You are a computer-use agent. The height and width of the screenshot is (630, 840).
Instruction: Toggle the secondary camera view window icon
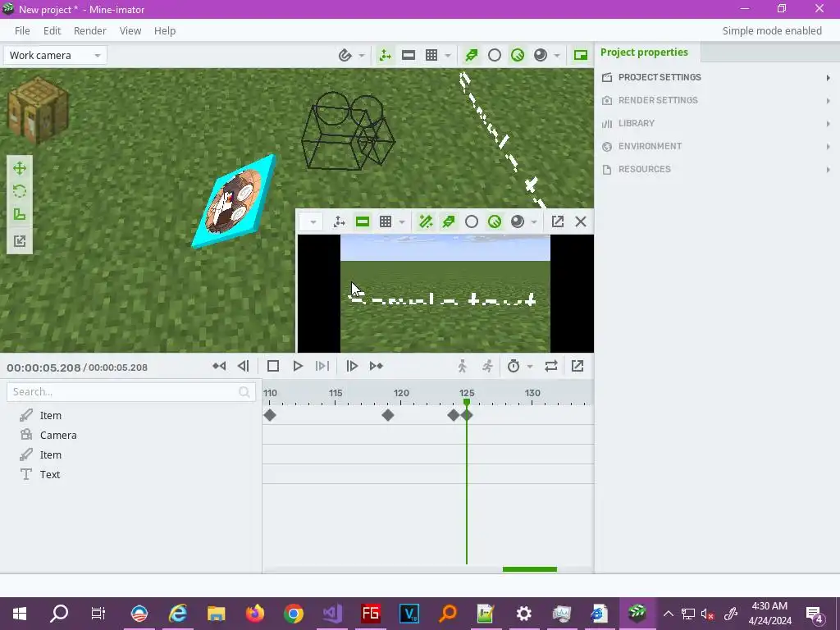click(581, 55)
